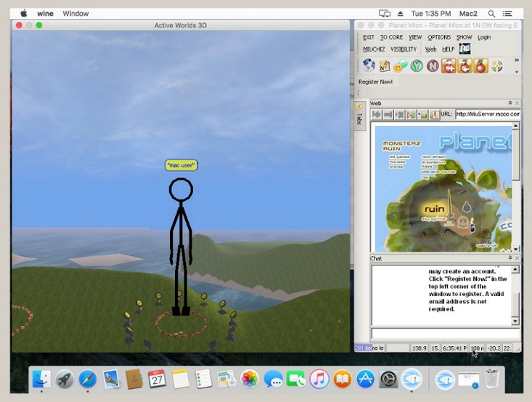
Task: Click the Web panel refresh button
Action: pyautogui.click(x=412, y=115)
